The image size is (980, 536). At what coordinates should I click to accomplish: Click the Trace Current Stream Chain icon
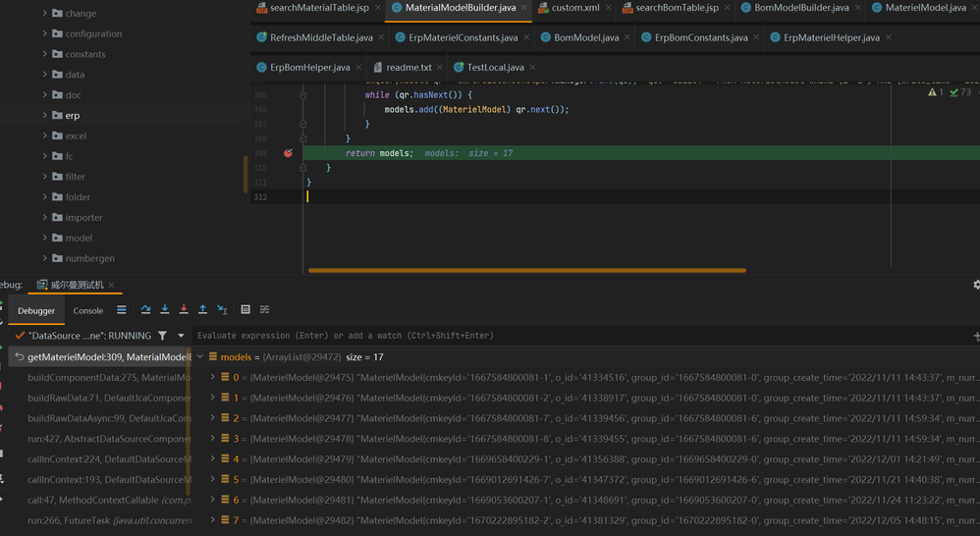tap(264, 309)
